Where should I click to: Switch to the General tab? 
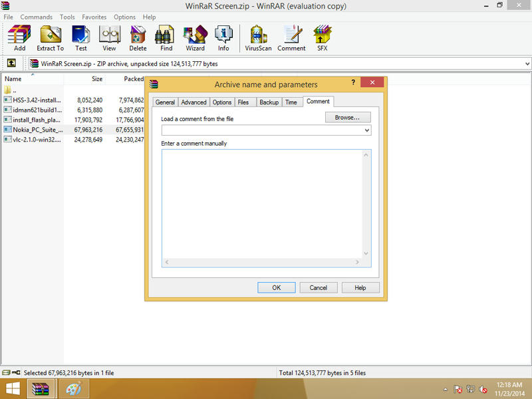point(165,102)
